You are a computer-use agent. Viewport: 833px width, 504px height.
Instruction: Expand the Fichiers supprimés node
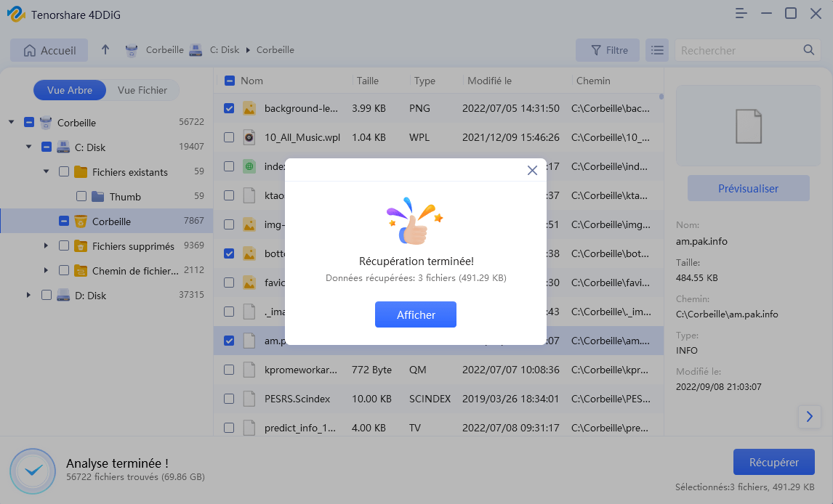click(47, 245)
